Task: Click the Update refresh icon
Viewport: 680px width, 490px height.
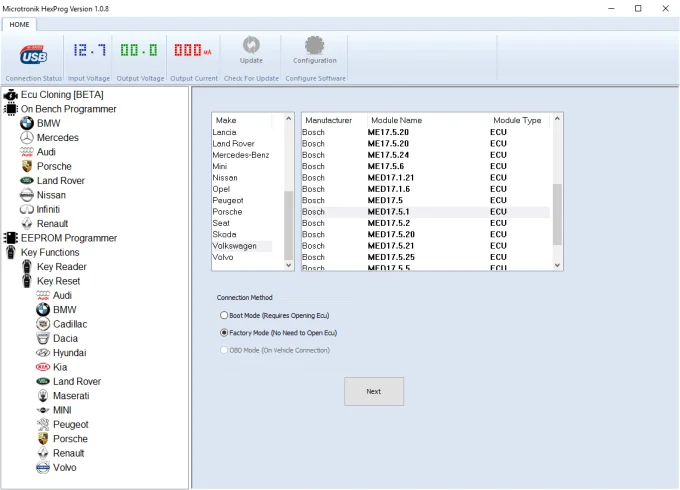Action: pyautogui.click(x=251, y=44)
